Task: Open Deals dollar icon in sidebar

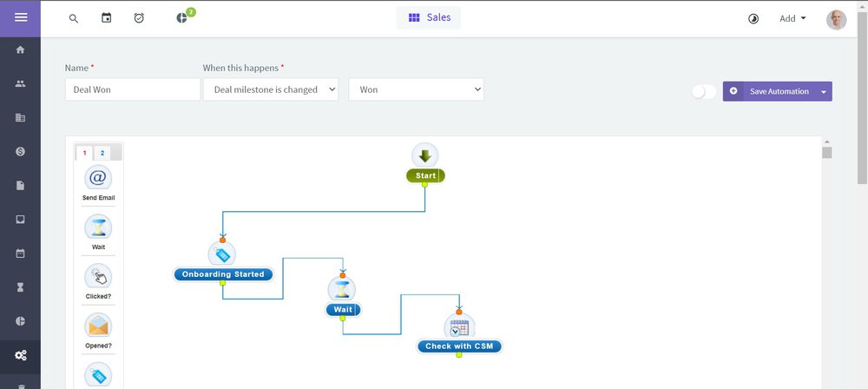Action: pos(21,151)
